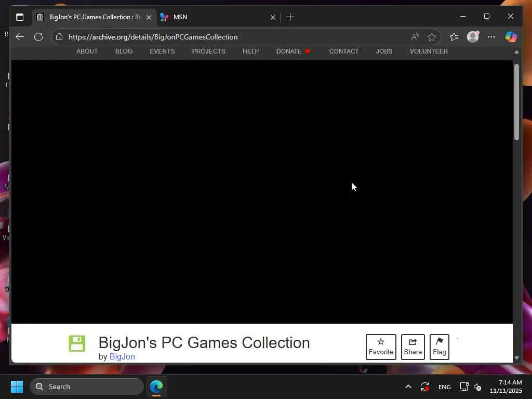Click the address bar URL
This screenshot has width=532, height=399.
tap(153, 37)
